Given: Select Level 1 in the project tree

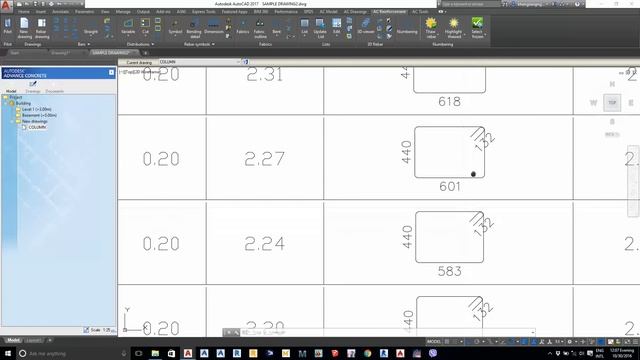Looking at the screenshot, I should 36,109.
